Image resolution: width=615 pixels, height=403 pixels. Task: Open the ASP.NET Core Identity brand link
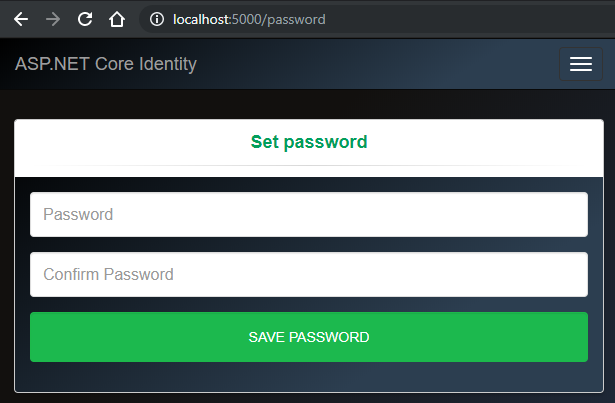(106, 65)
